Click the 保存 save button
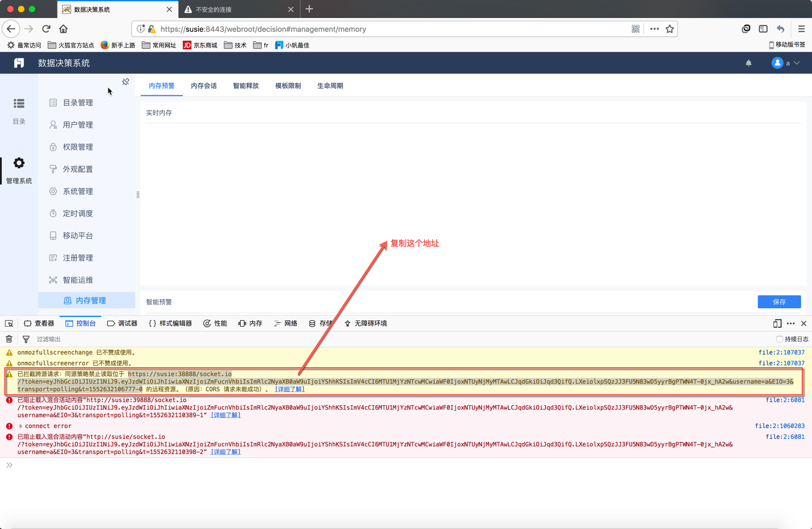This screenshot has width=812, height=529. [779, 302]
